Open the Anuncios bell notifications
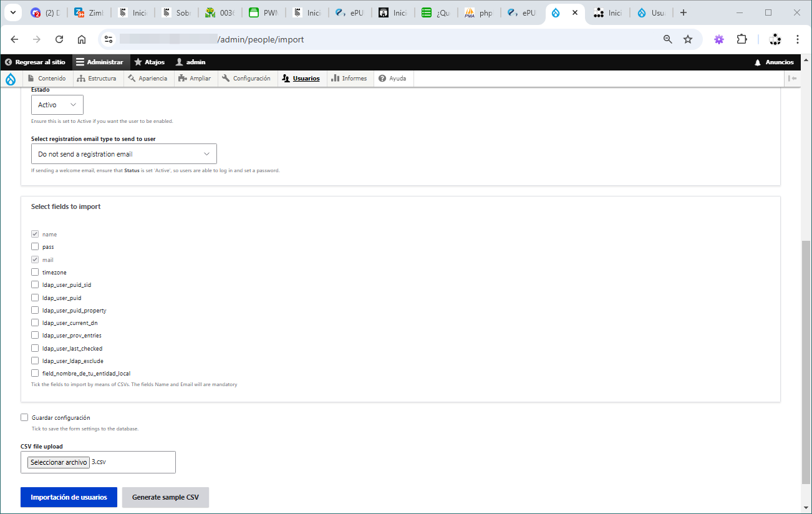 pos(774,62)
